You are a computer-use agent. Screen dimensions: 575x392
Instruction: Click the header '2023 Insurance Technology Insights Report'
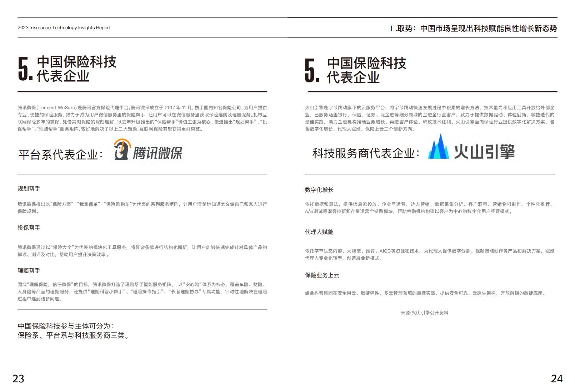[64, 27]
